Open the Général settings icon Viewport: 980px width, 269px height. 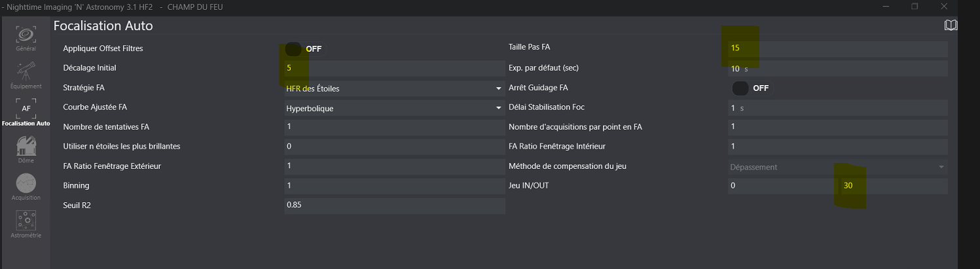click(26, 37)
